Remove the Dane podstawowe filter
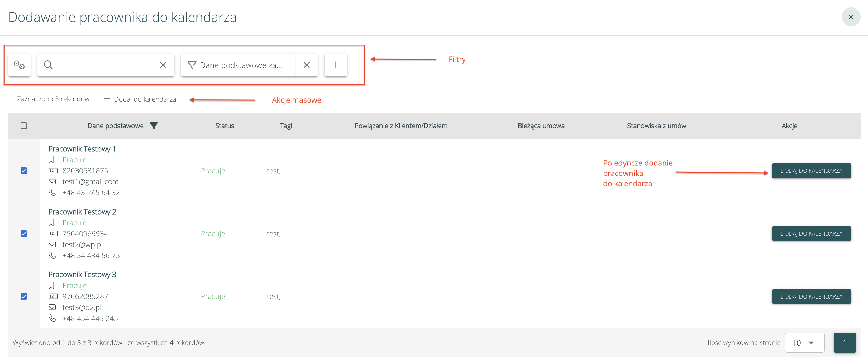Viewport: 868px width, 364px height. (307, 65)
